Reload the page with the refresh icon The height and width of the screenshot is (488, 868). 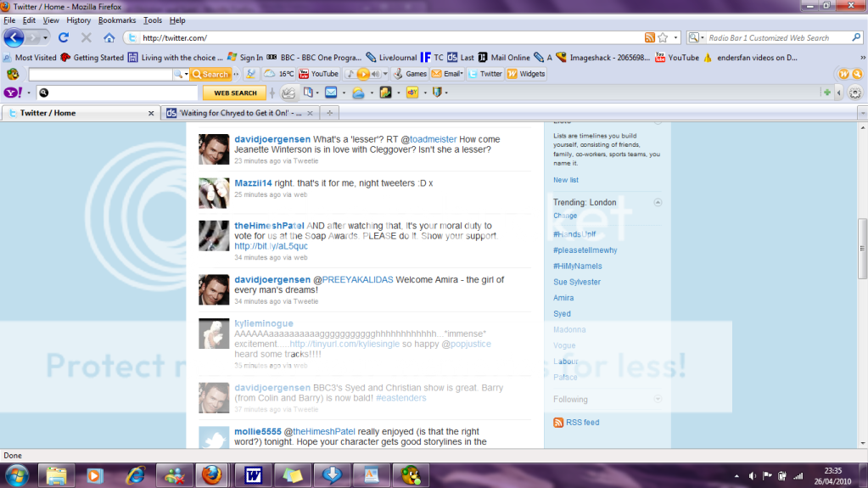[63, 37]
